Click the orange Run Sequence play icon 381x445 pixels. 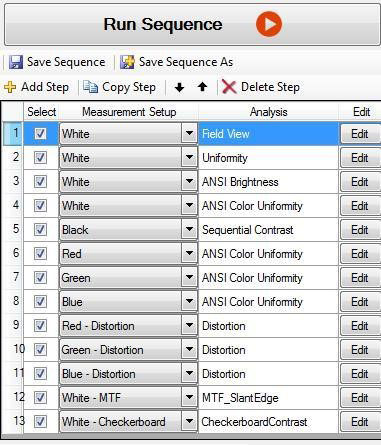coord(269,24)
